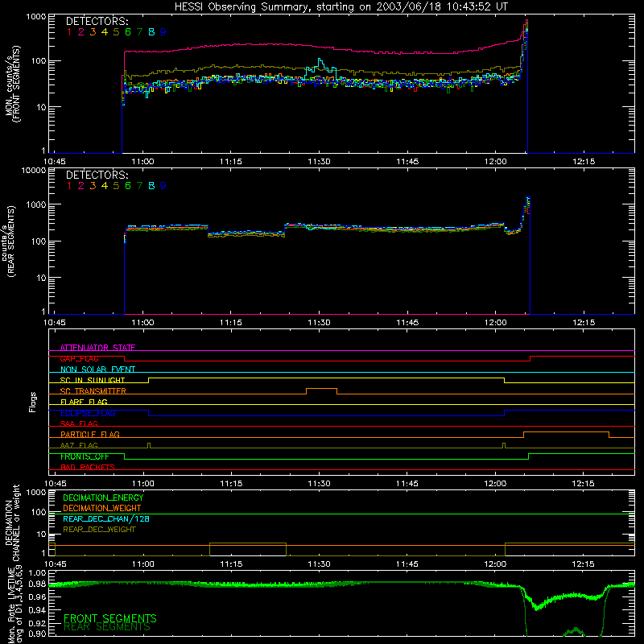The width and height of the screenshot is (644, 644).
Task: Pick detector 1 in the rear segments legend
Action: (x=69, y=186)
